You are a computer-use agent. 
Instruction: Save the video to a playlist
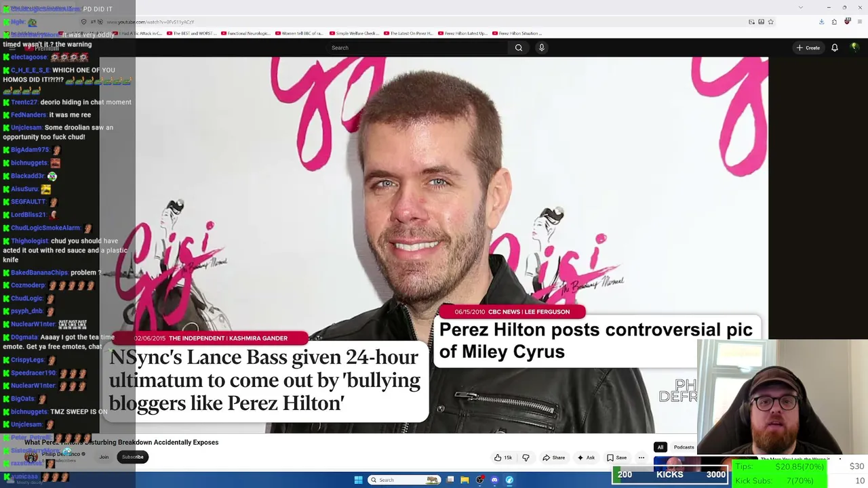[616, 457]
